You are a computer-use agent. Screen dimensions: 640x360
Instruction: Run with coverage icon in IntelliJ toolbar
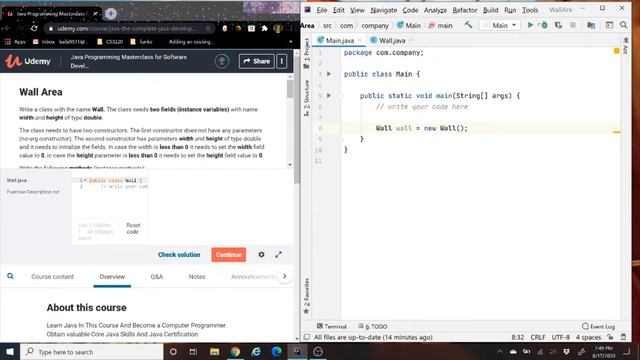(x=558, y=25)
